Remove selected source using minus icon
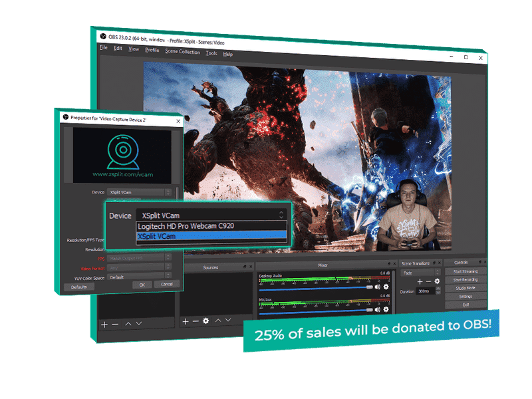532x399 pixels. click(196, 322)
